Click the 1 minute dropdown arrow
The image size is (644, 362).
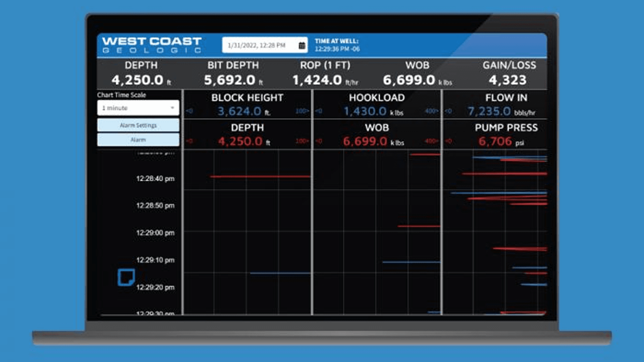click(172, 108)
